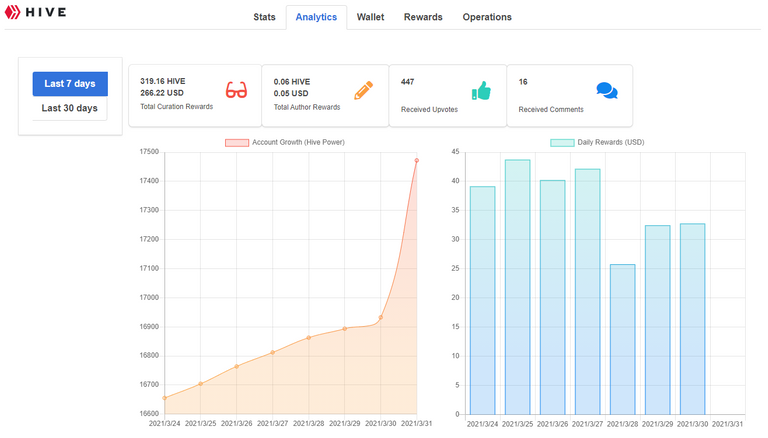Click the Hive logo icon
This screenshot has width=768, height=438.
click(12, 12)
